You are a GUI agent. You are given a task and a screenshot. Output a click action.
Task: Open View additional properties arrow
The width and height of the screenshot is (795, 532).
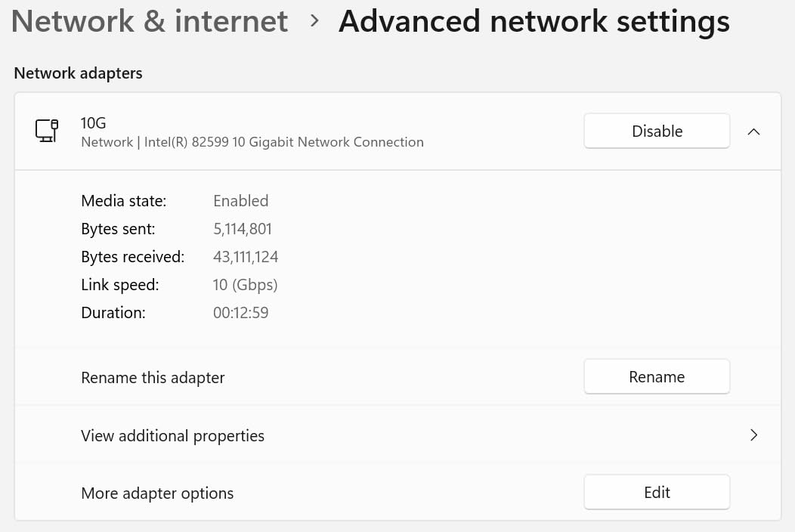[753, 435]
